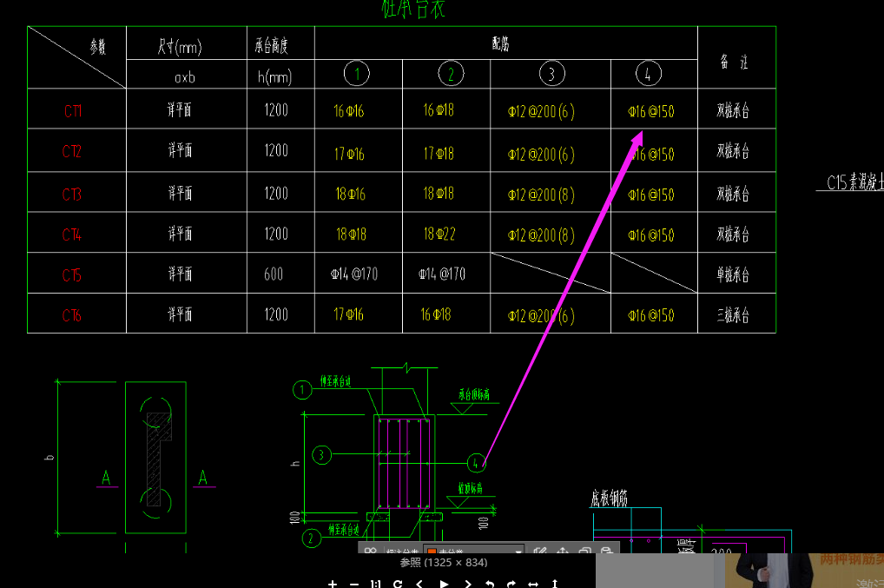This screenshot has width=884, height=588.
Task: Rotate image counterclockwise icon
Action: tap(490, 584)
